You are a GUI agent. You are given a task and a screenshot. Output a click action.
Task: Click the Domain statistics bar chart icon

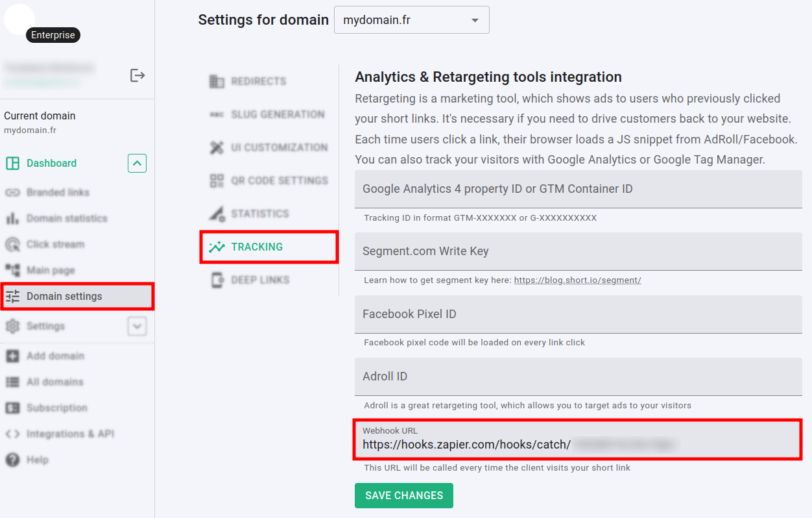(12, 219)
